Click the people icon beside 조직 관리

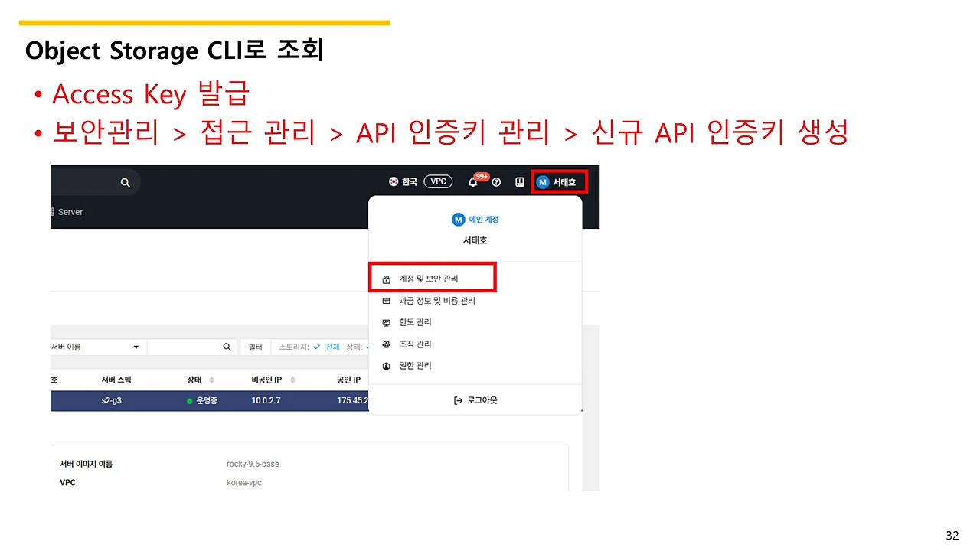[386, 344]
